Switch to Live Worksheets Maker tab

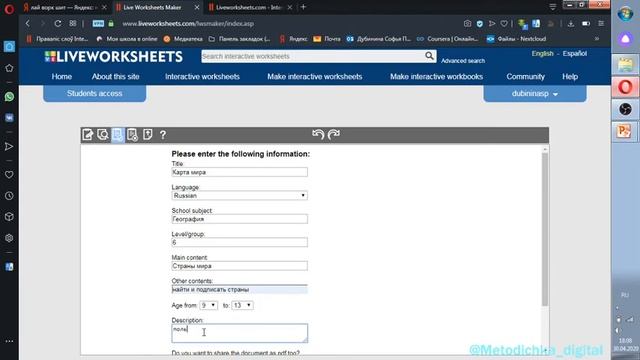tap(157, 7)
